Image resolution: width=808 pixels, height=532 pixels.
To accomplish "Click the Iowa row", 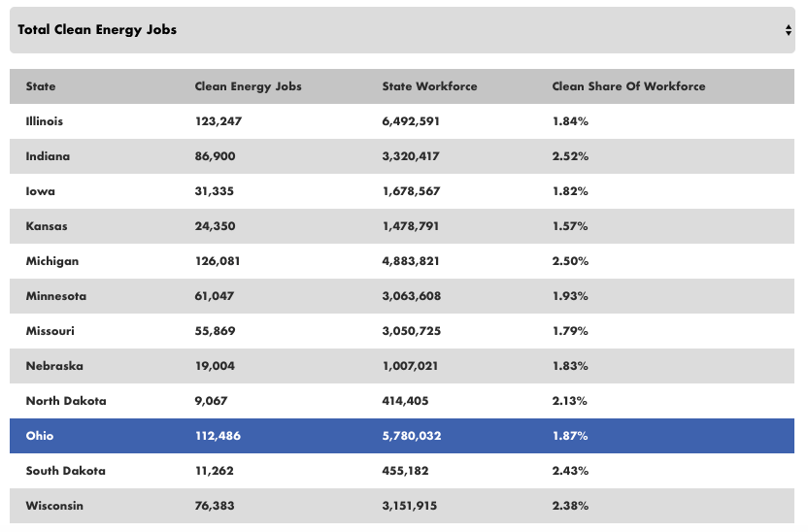I will (40, 191).
